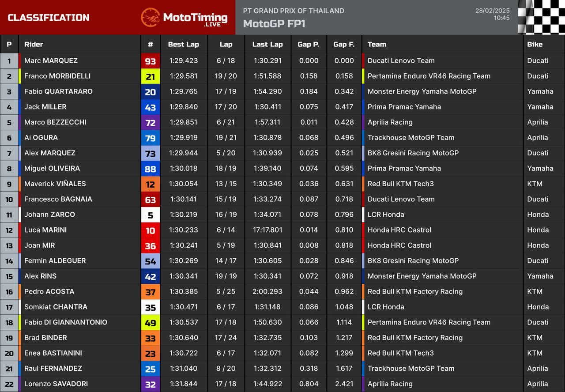Click Red Bull KTM Factory Racing in Binder row
The image size is (565, 392).
click(x=415, y=338)
